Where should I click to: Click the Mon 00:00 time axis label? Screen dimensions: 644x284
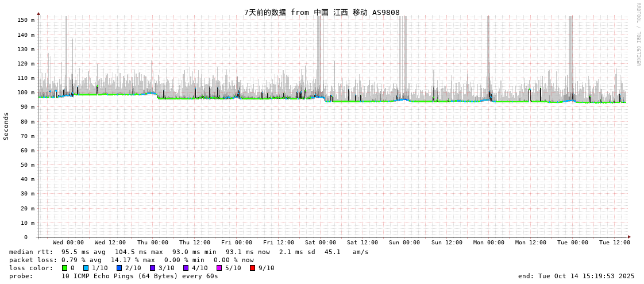(489, 243)
